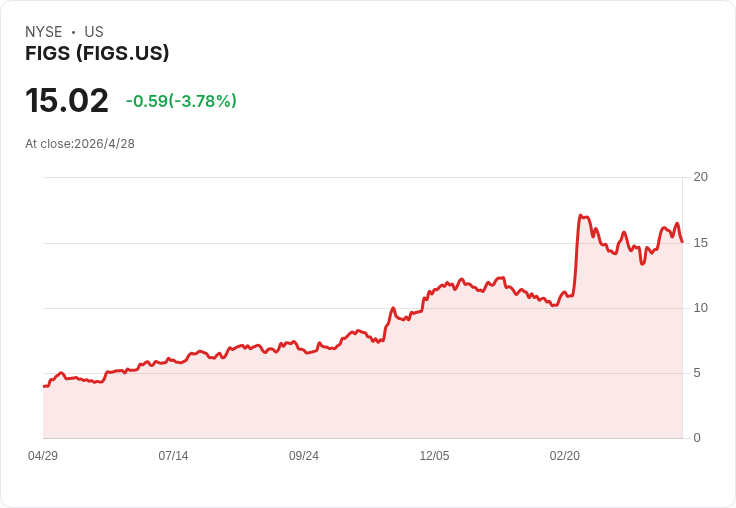The width and height of the screenshot is (736, 508).
Task: Select the 04/29 date on the x-axis
Action: [43, 456]
